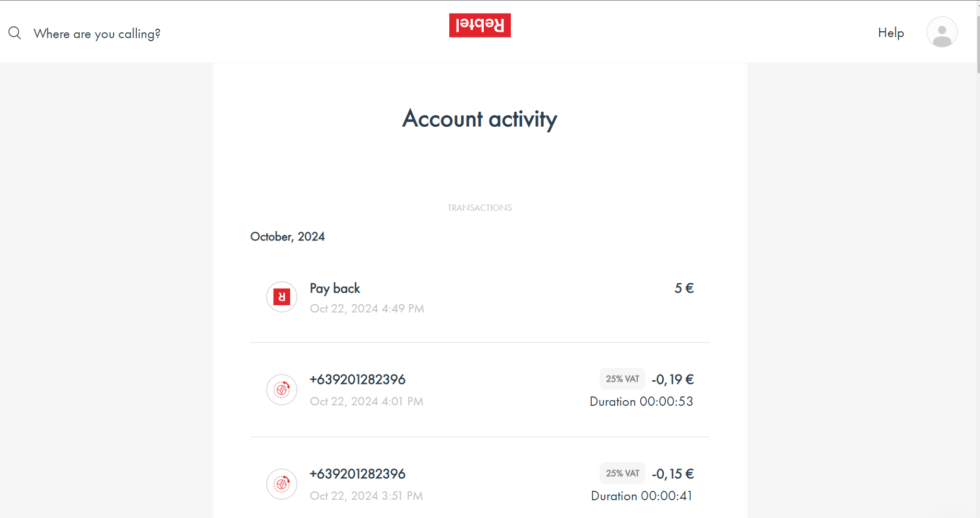980x518 pixels.
Task: Click the call icon for the 4:01 PM call
Action: pos(282,390)
